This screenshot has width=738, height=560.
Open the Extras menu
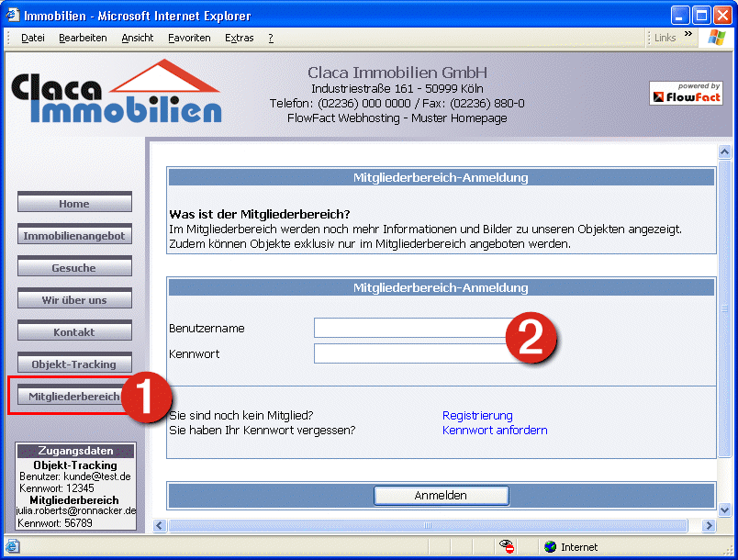pos(239,38)
